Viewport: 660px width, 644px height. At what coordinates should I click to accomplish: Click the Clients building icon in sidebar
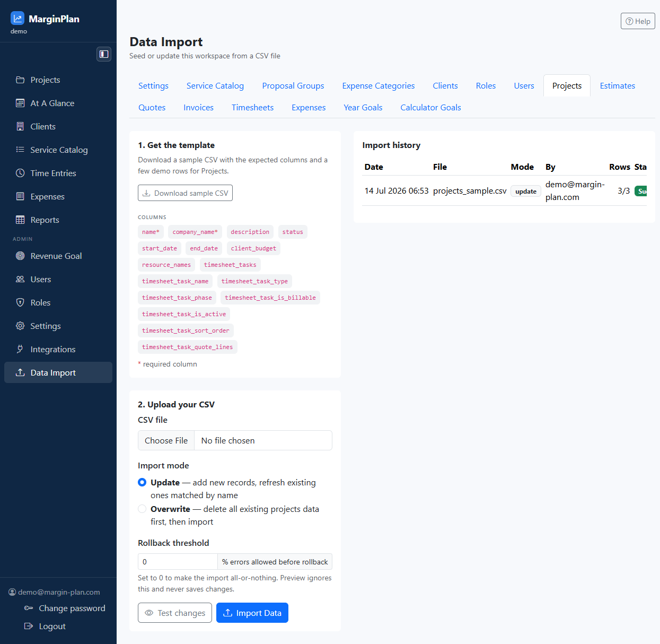tap(20, 126)
